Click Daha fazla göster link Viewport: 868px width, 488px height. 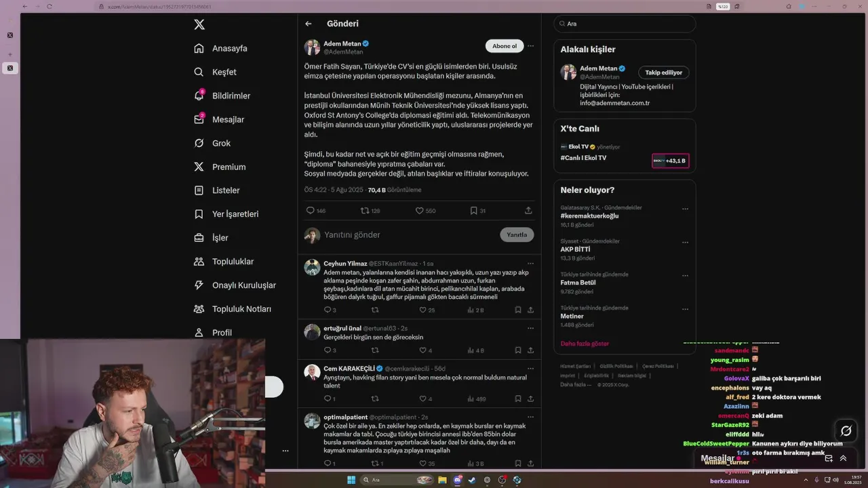(585, 344)
